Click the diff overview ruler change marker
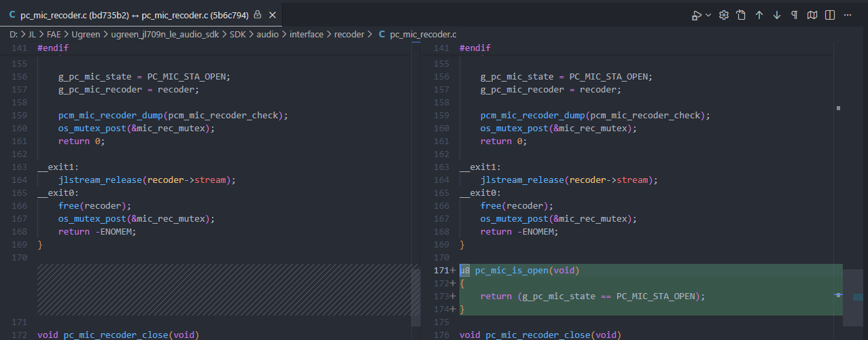The image size is (868, 340). (858, 296)
